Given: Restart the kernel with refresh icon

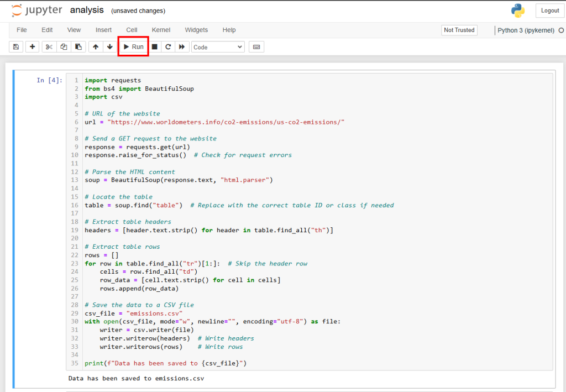Looking at the screenshot, I should pos(167,46).
